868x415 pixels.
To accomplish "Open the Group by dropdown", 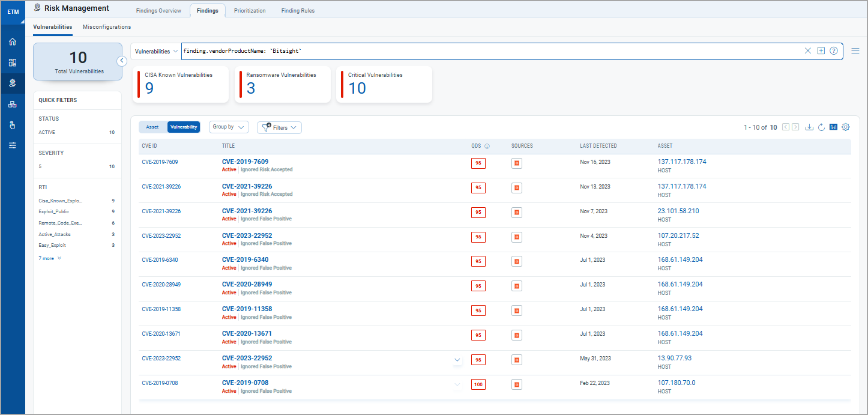I will 229,127.
